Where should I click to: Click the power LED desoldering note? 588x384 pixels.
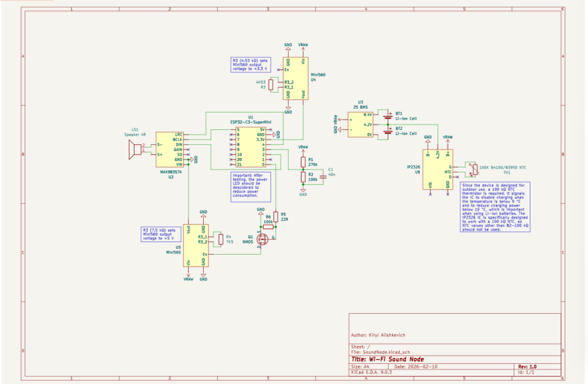point(250,187)
